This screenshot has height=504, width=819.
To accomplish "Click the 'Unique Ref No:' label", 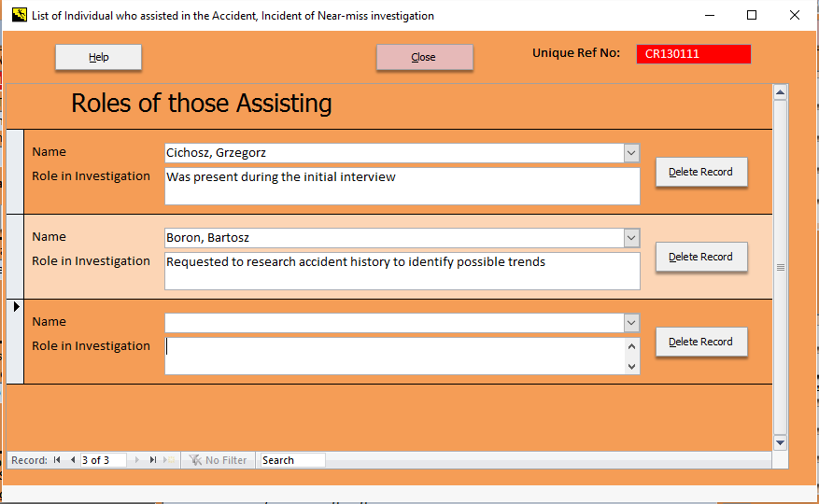I will point(576,53).
